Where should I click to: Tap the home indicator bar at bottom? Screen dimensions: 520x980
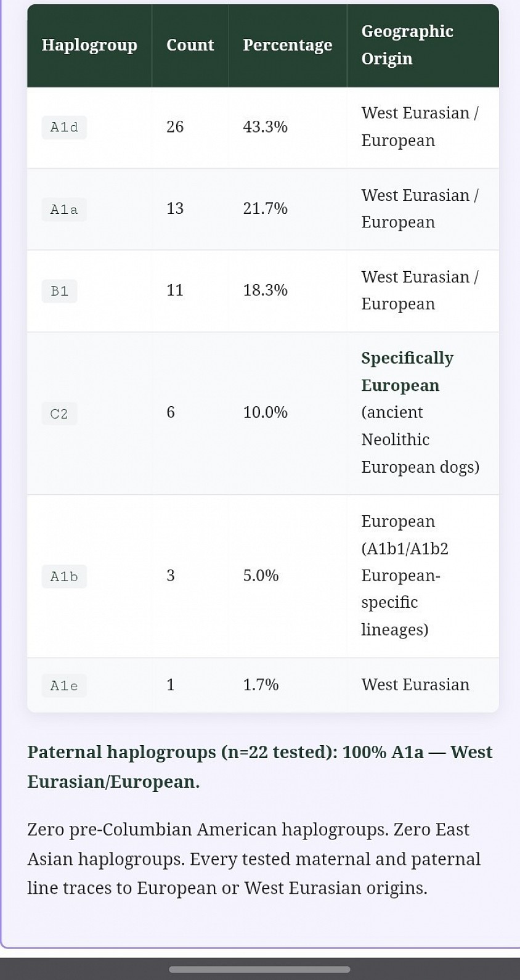coord(259,970)
